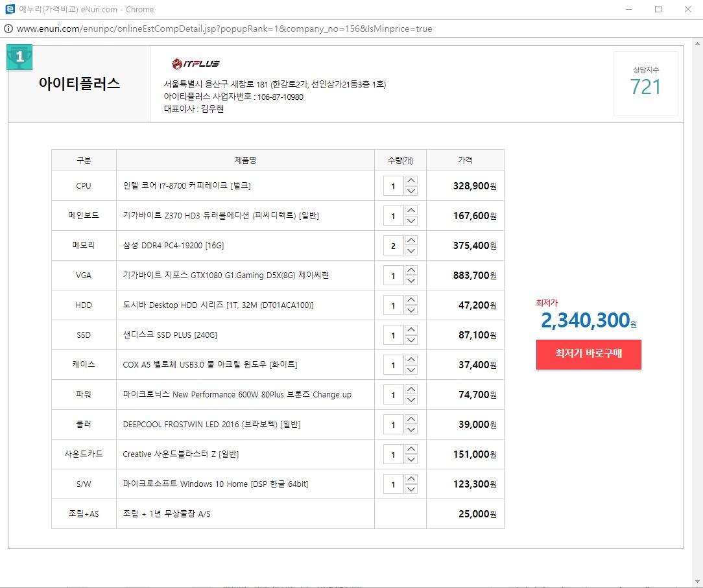This screenshot has width=703, height=588.
Task: Maximize the Chrome popup window
Action: click(658, 9)
